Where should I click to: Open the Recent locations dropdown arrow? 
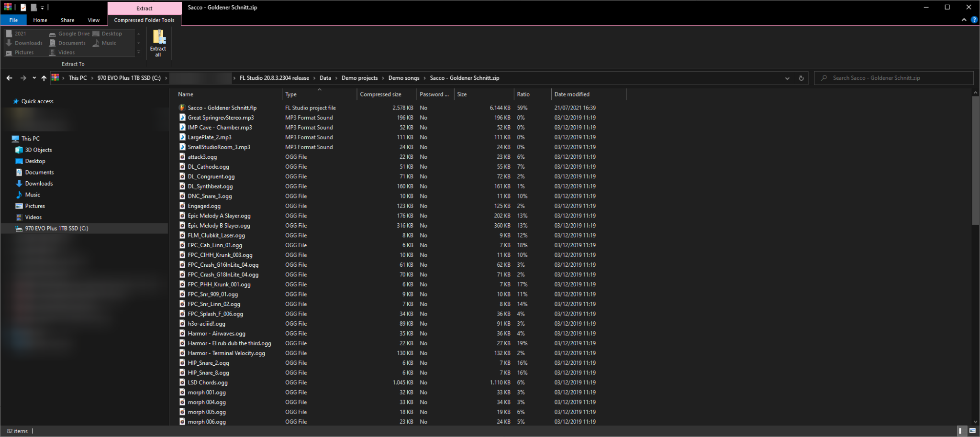(x=34, y=78)
